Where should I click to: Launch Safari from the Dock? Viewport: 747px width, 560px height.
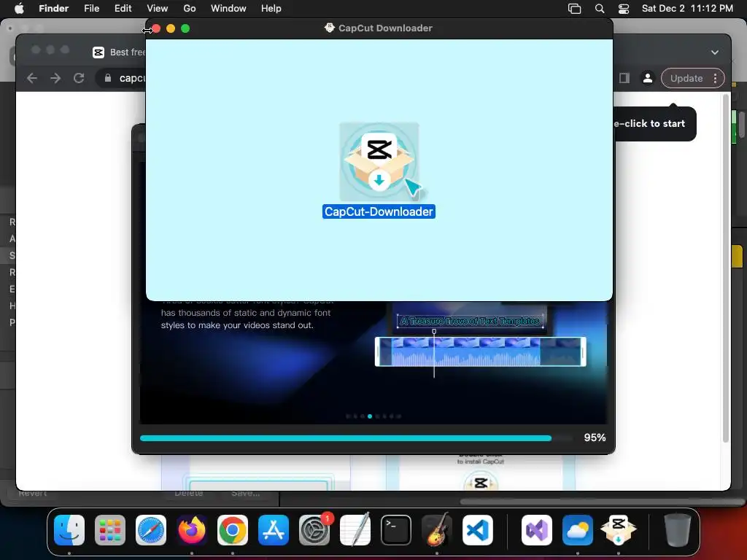[151, 529]
